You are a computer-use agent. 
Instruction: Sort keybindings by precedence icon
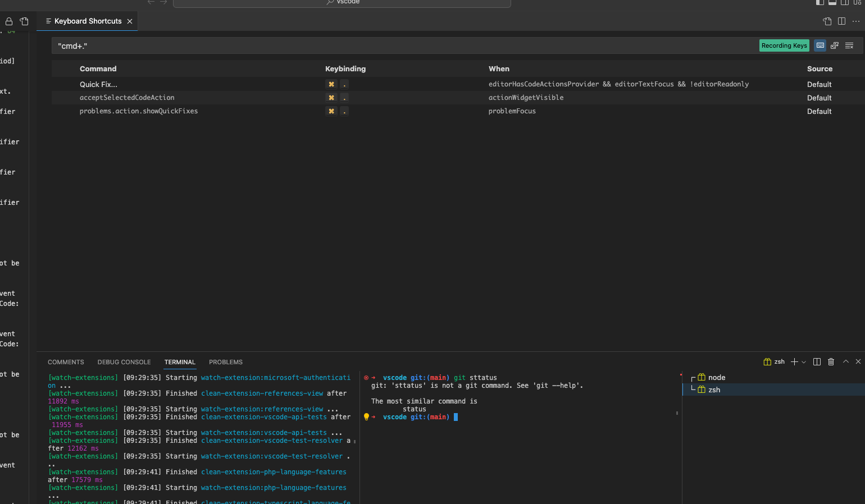point(835,45)
